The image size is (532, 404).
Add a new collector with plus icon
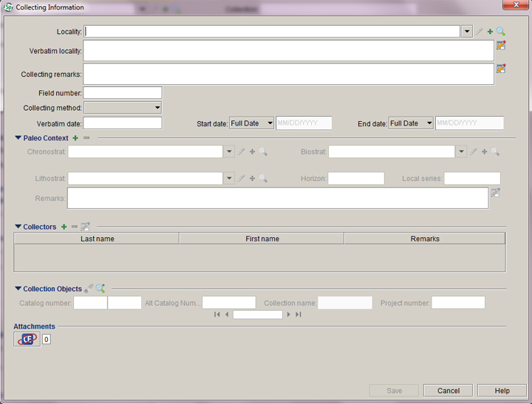pos(64,227)
